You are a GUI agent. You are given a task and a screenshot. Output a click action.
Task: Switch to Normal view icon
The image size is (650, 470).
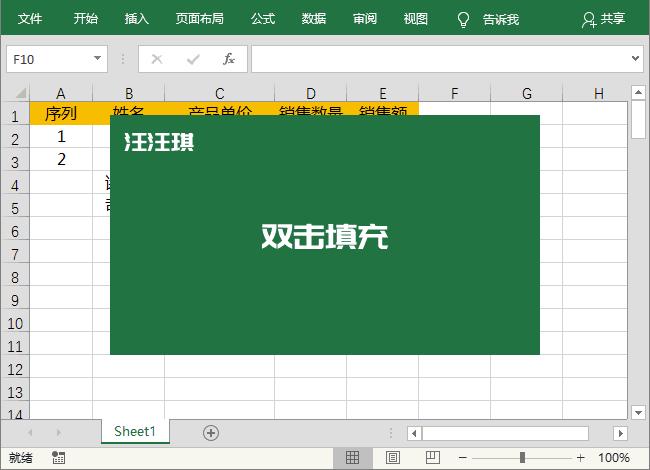352,458
